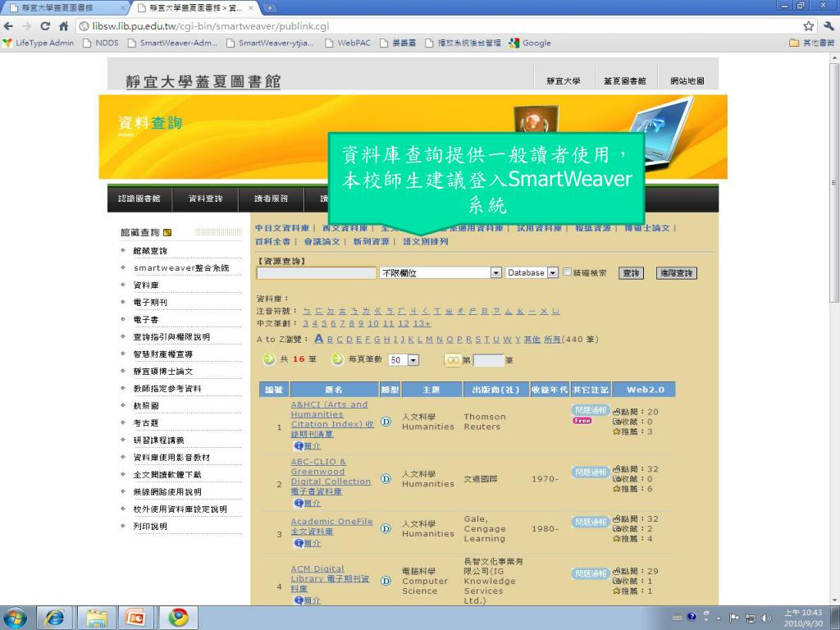The image size is (840, 630).
Task: Open the LifeType Admin bookmark
Action: point(39,43)
